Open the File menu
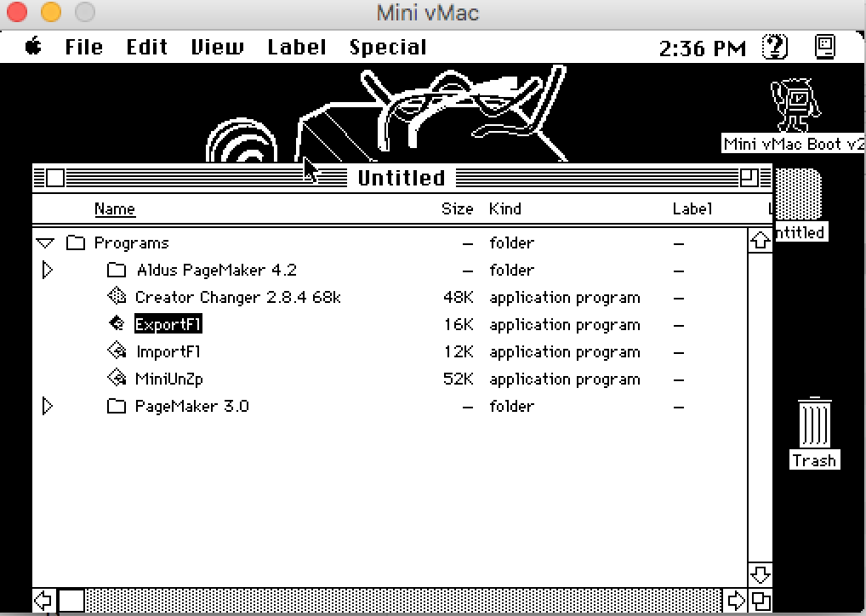 84,47
